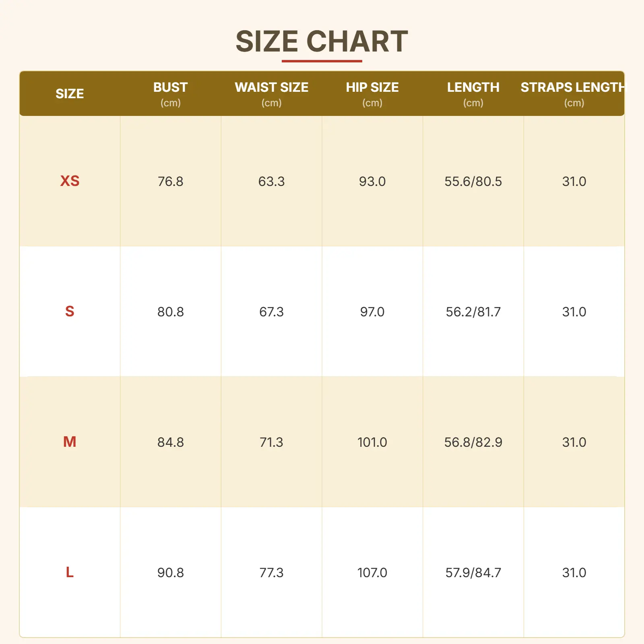
Task: Click the L size row label
Action: tap(70, 572)
